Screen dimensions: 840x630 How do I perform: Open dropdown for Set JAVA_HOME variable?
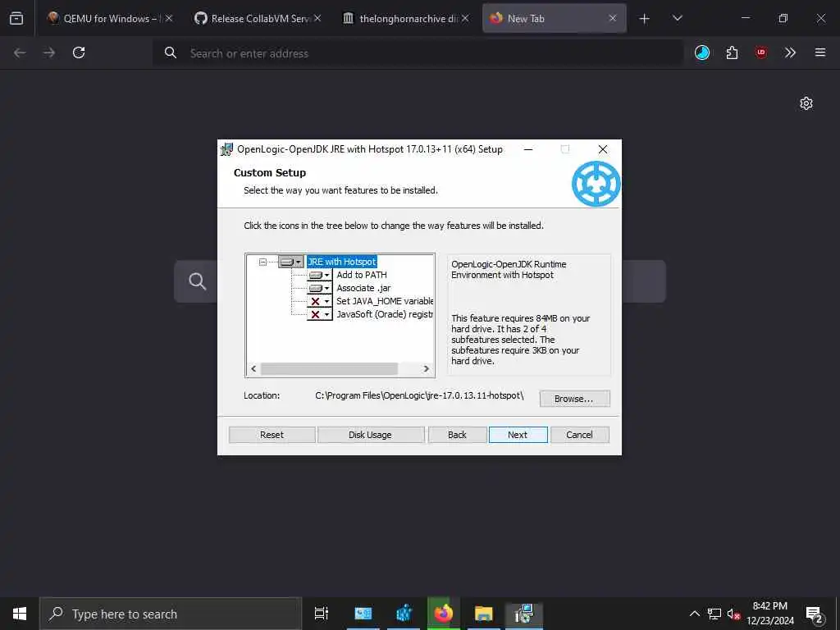pyautogui.click(x=319, y=302)
